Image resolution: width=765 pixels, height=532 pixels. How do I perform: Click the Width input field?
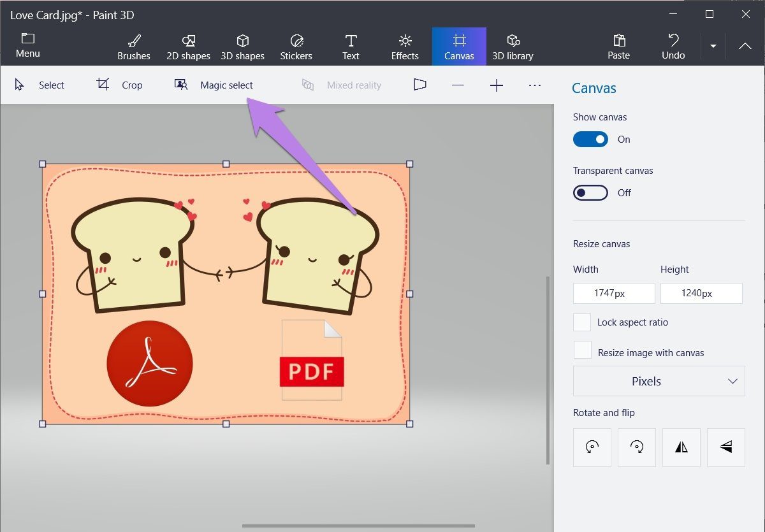coord(614,293)
